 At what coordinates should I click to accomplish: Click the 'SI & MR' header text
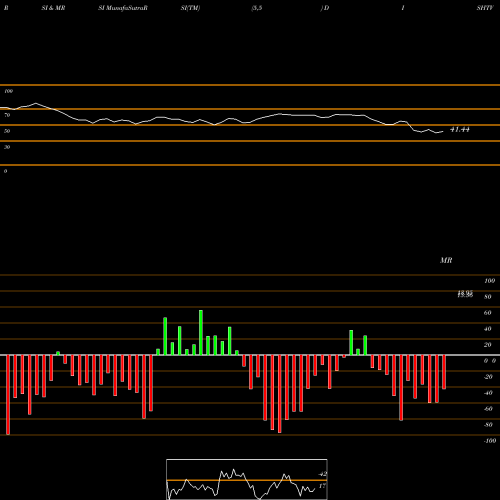click(x=53, y=8)
